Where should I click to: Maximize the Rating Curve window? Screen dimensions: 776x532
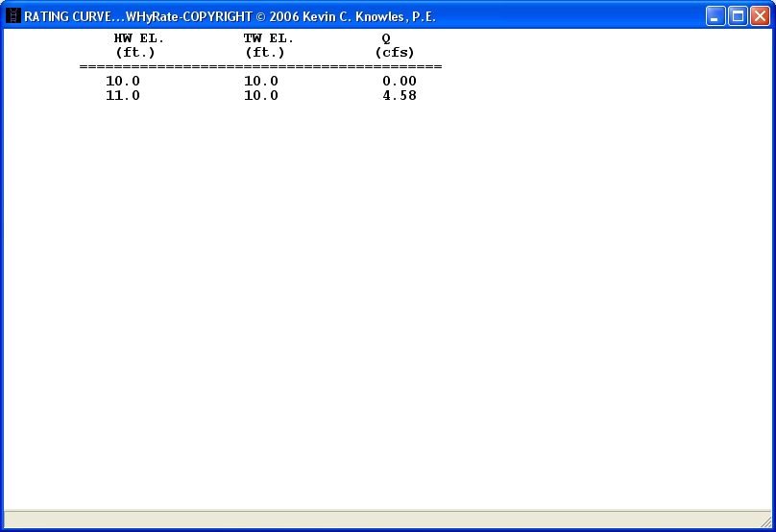(x=738, y=16)
